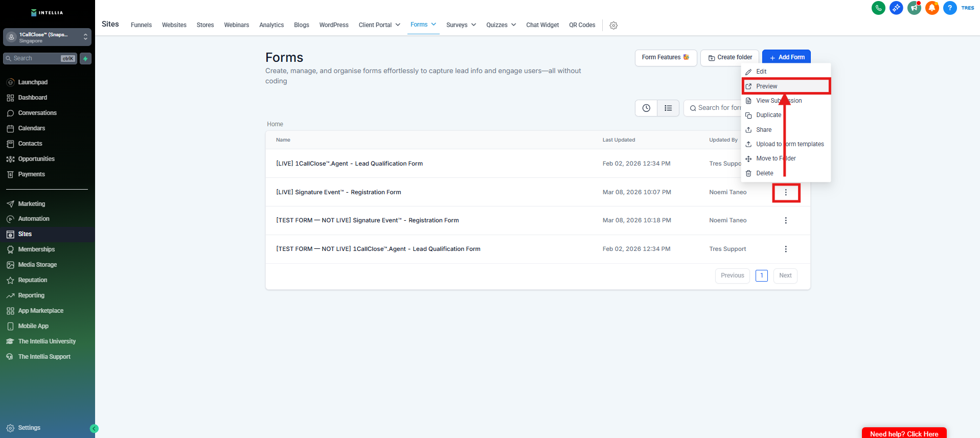980x438 pixels.
Task: Switch to list view icon
Action: pyautogui.click(x=668, y=108)
